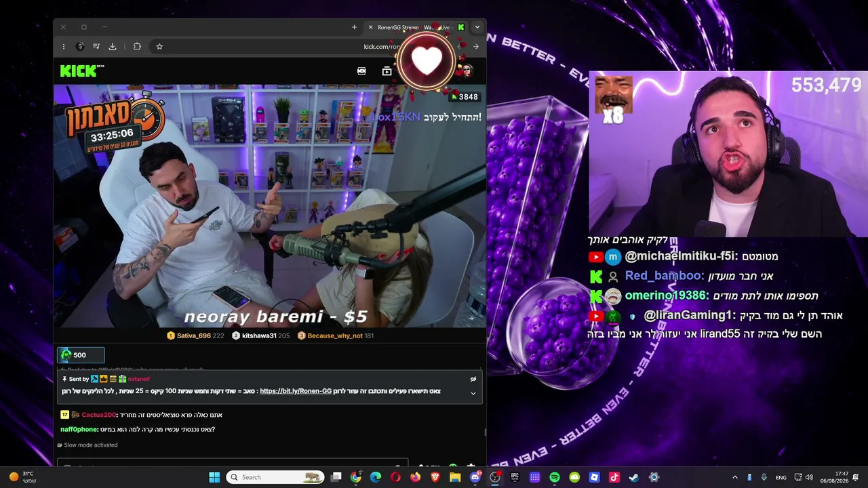Open Roblox from the taskbar
This screenshot has width=868, height=488.
[594, 477]
